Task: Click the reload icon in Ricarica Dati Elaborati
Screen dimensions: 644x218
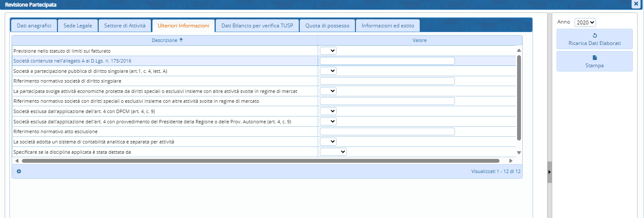Action: [594, 36]
